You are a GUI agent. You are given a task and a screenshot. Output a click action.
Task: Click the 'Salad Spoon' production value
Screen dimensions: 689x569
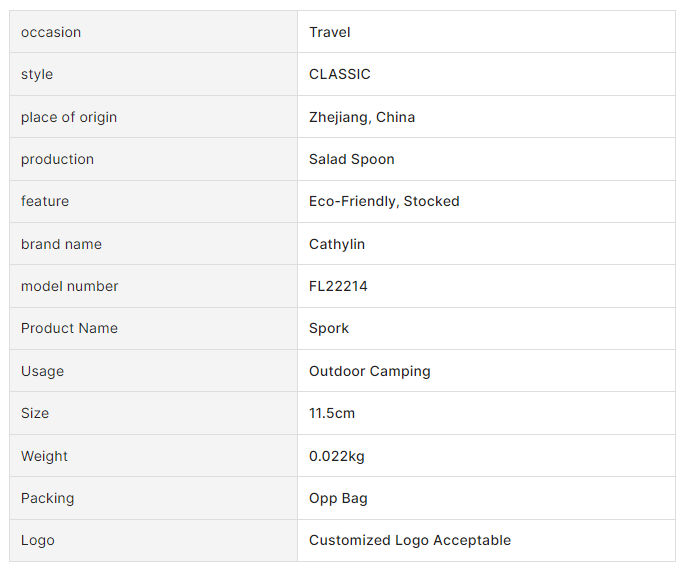[x=352, y=159]
